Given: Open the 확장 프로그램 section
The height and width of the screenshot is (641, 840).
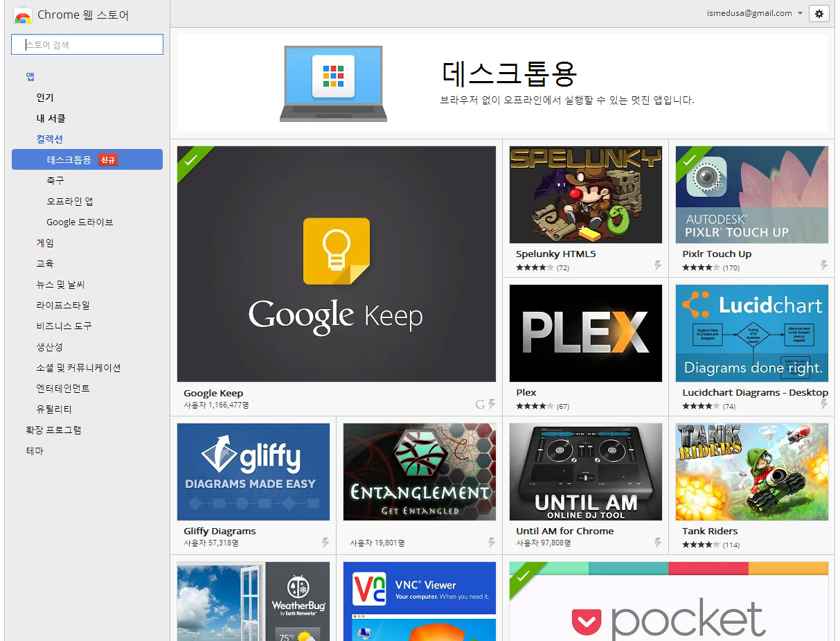Looking at the screenshot, I should click(x=53, y=430).
